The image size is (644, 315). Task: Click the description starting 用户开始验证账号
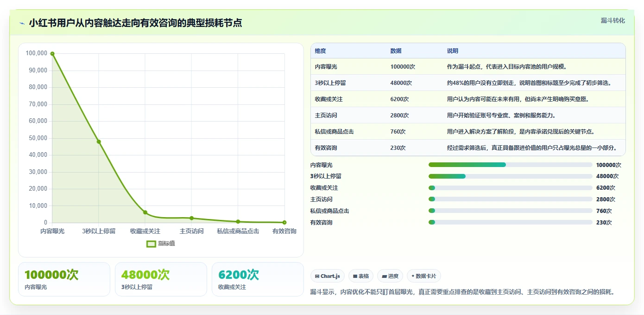click(501, 116)
